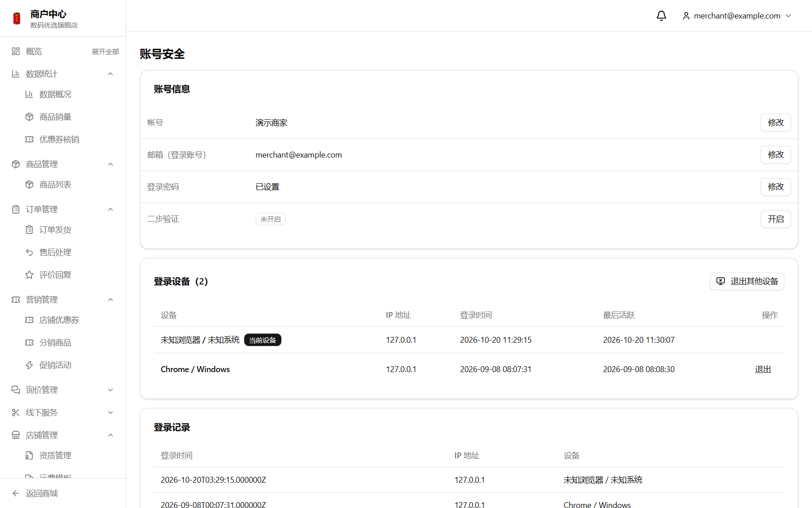Viewport: 812px width, 508px height.
Task: Collapse the 数据统计 section chevron
Action: (111, 74)
